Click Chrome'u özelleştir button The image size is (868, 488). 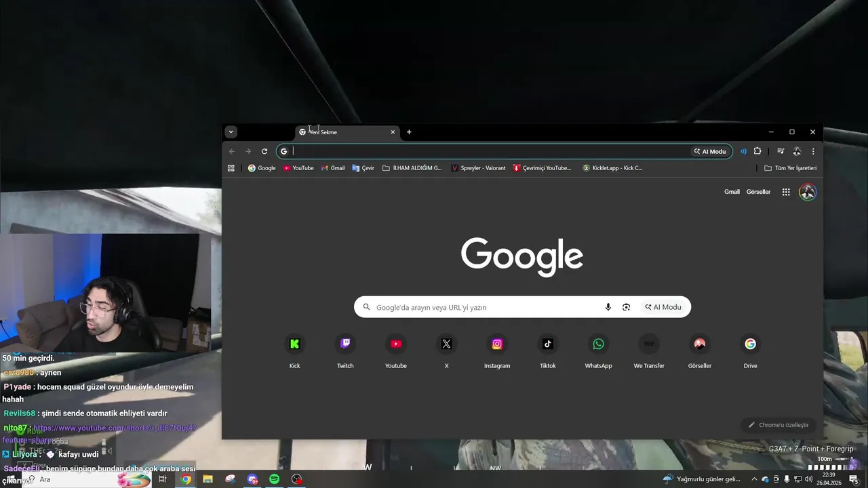778,425
